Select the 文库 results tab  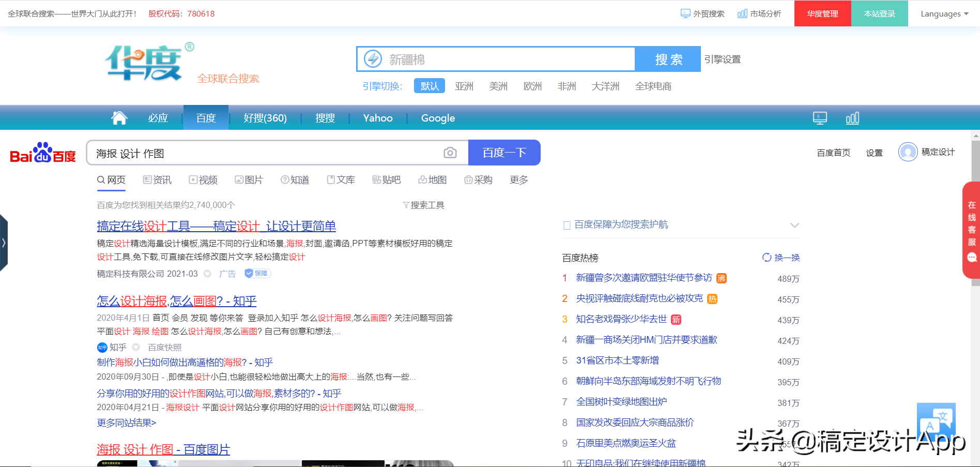coord(341,180)
